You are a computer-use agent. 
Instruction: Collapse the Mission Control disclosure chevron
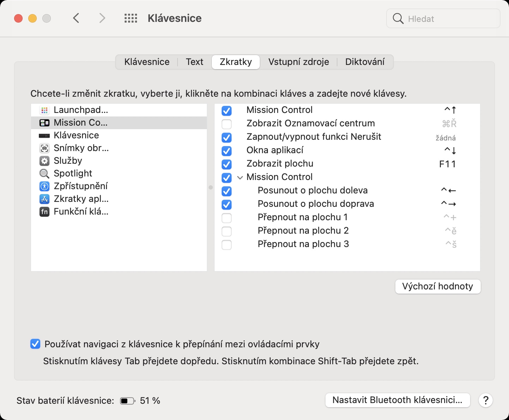(240, 178)
